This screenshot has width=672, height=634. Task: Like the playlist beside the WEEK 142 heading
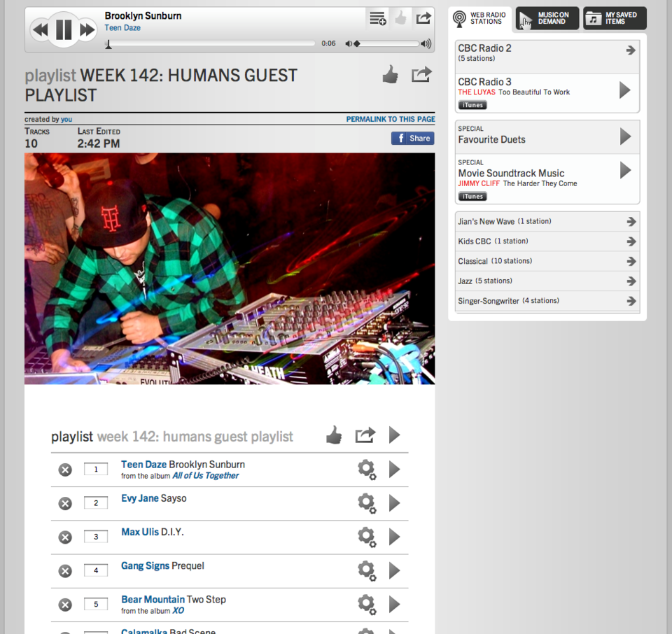[x=390, y=75]
